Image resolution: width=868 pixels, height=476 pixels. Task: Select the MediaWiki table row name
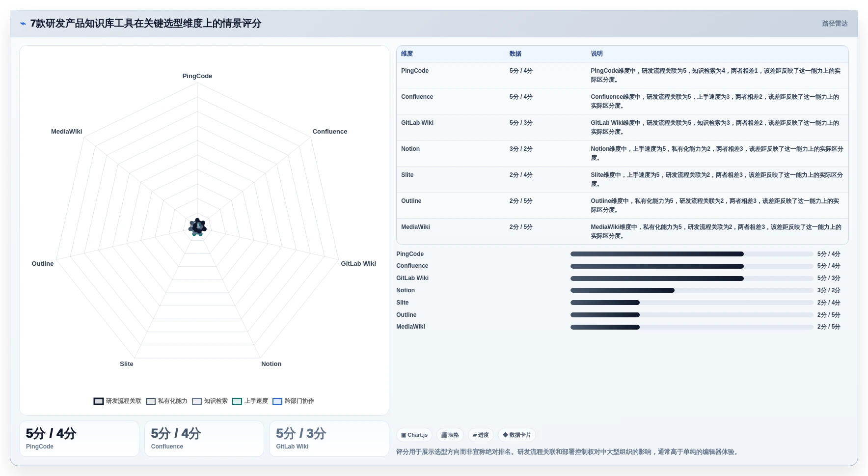[x=415, y=227]
